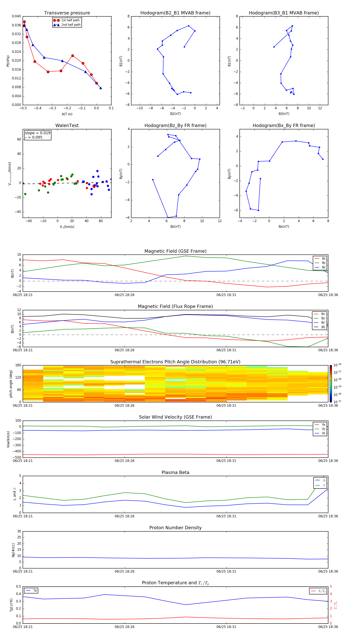This screenshot has width=351, height=644.
Task: Select the By' legend entry
Action: click(320, 318)
